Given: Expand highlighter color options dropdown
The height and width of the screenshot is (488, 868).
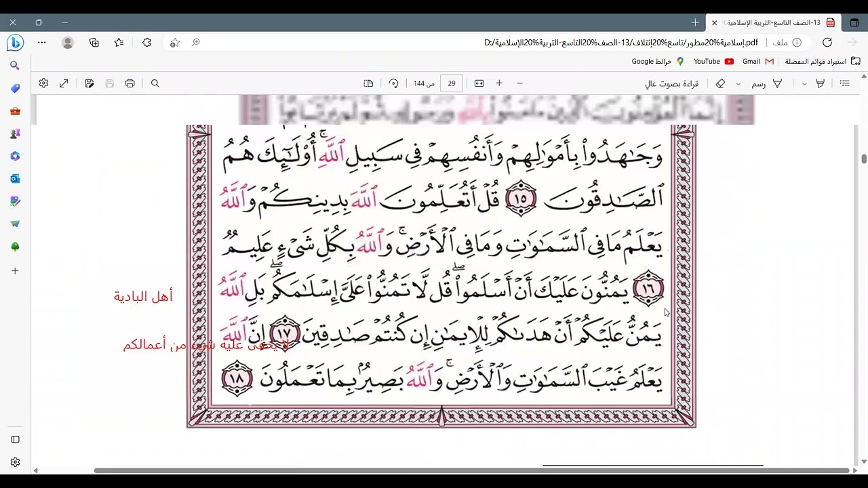Looking at the screenshot, I should [804, 84].
